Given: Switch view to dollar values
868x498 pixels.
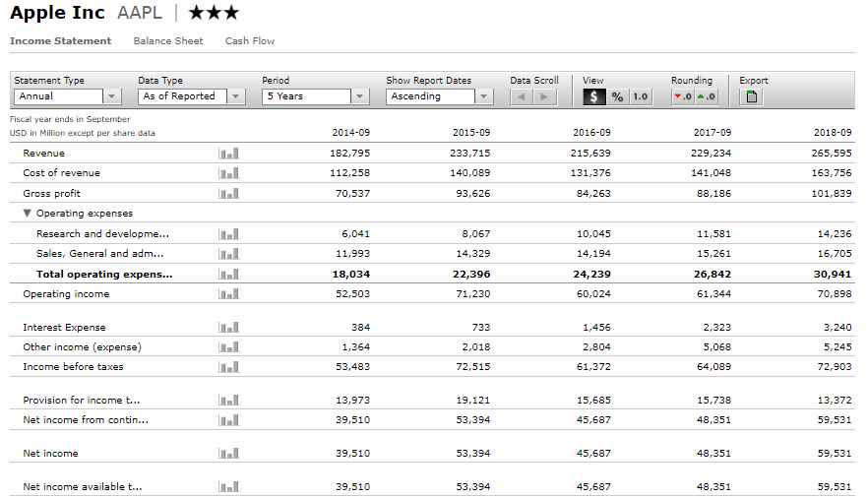Looking at the screenshot, I should 594,96.
